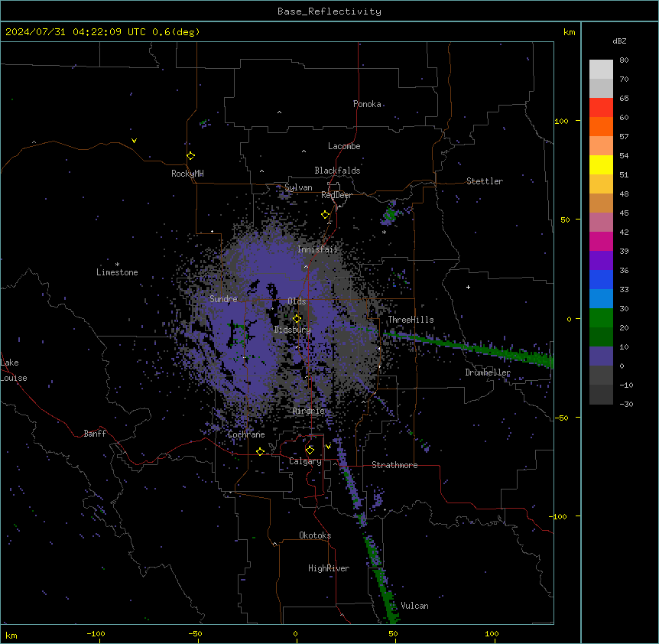Click the km unit label at bottom left
The width and height of the screenshot is (659, 644).
[x=11, y=635]
